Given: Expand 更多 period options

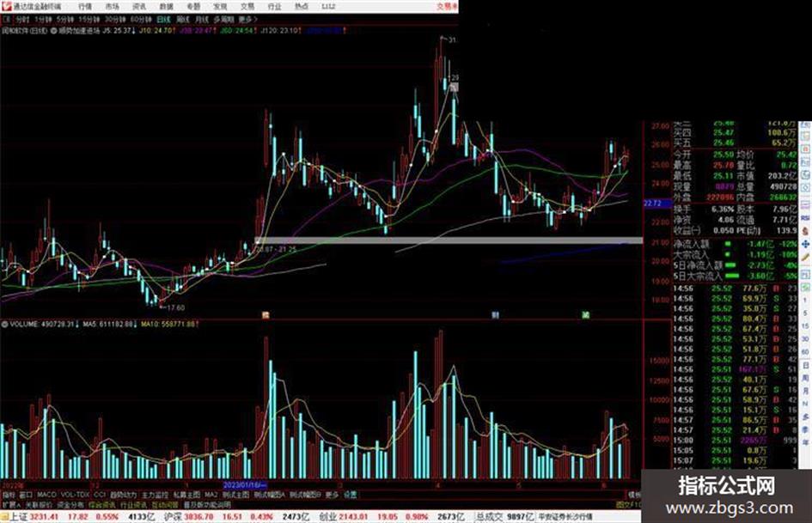Looking at the screenshot, I should pos(247,20).
